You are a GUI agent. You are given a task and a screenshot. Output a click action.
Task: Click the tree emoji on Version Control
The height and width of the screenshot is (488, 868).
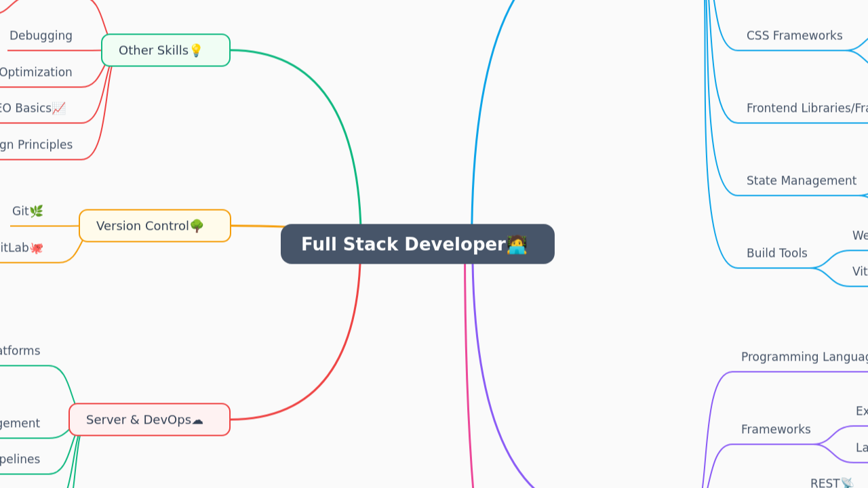pos(197,226)
